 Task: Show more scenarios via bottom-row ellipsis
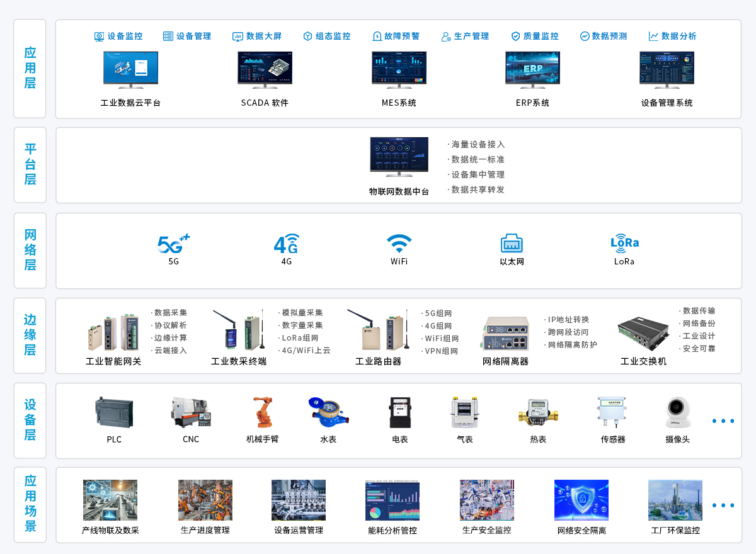(723, 505)
